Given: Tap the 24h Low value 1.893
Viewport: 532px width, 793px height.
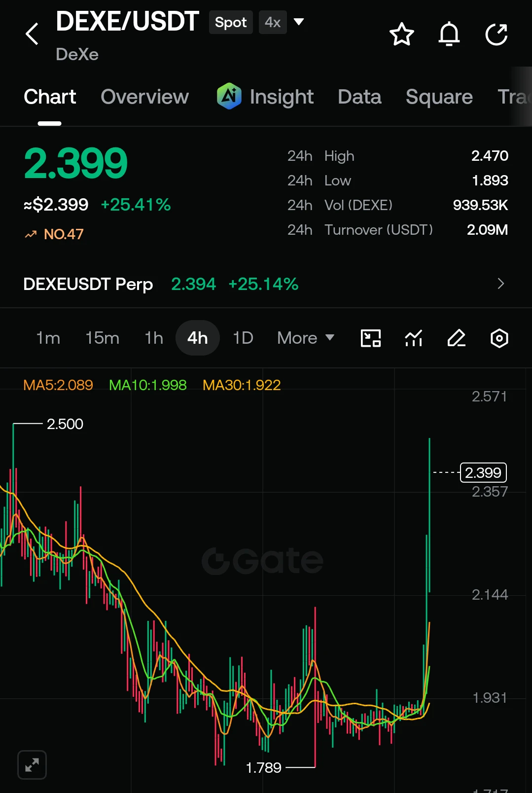Looking at the screenshot, I should (490, 180).
